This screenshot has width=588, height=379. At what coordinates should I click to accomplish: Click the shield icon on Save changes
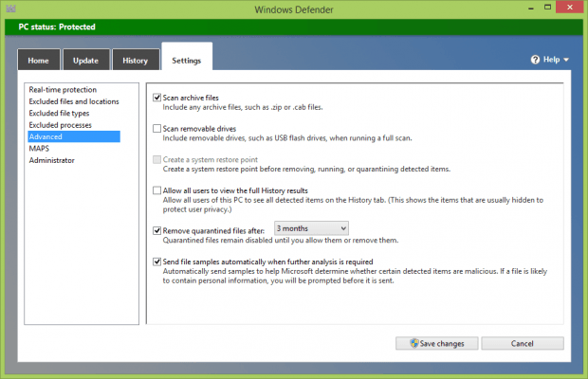[x=414, y=343]
